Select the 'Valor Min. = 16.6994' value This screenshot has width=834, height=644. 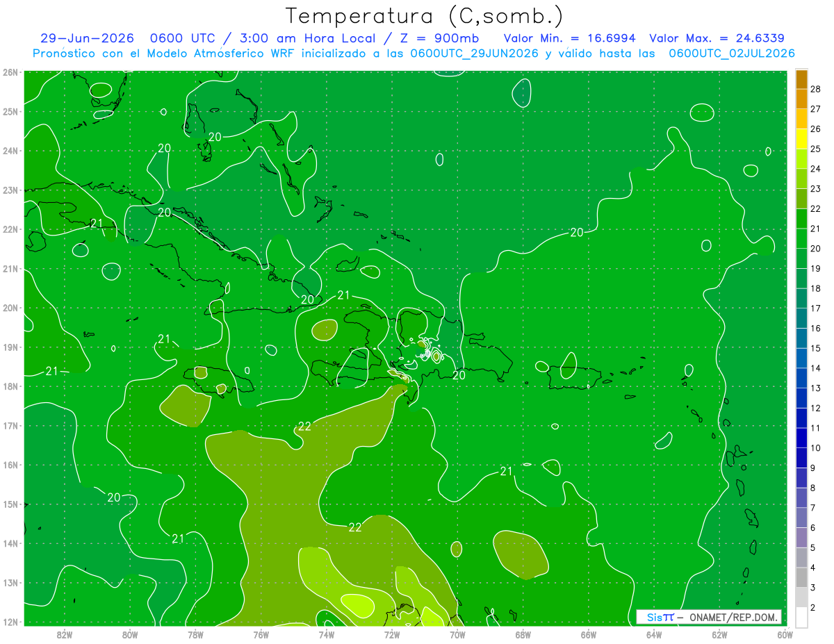569,38
